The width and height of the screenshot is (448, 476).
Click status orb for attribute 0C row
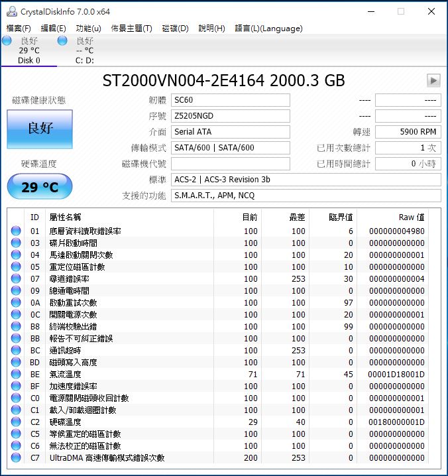click(16, 314)
